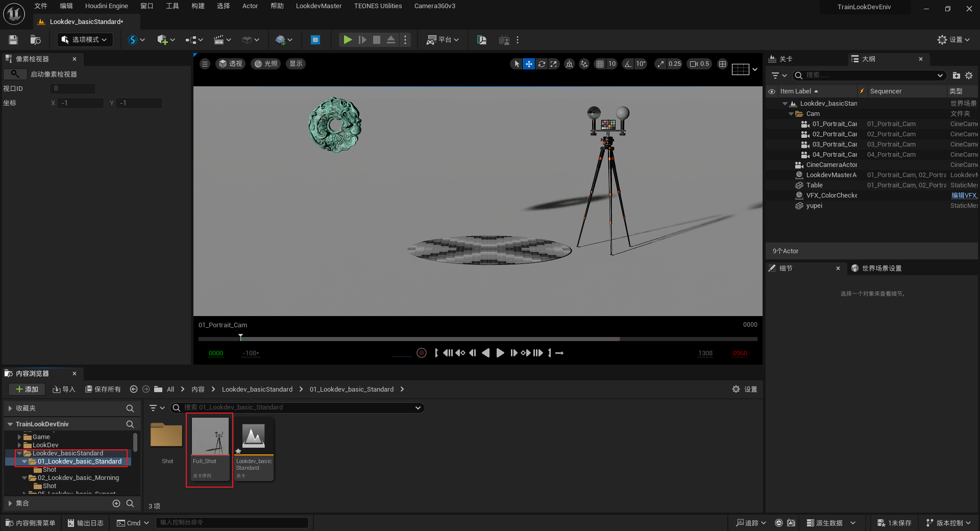Switch to the 世界场景设置 tab
980x531 pixels.
(881, 269)
